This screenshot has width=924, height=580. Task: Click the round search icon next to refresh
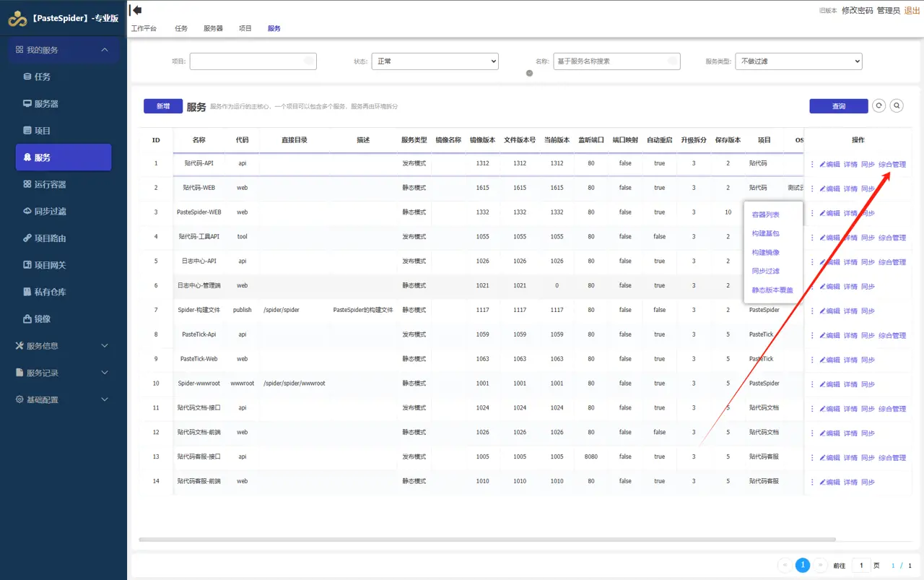tap(897, 105)
